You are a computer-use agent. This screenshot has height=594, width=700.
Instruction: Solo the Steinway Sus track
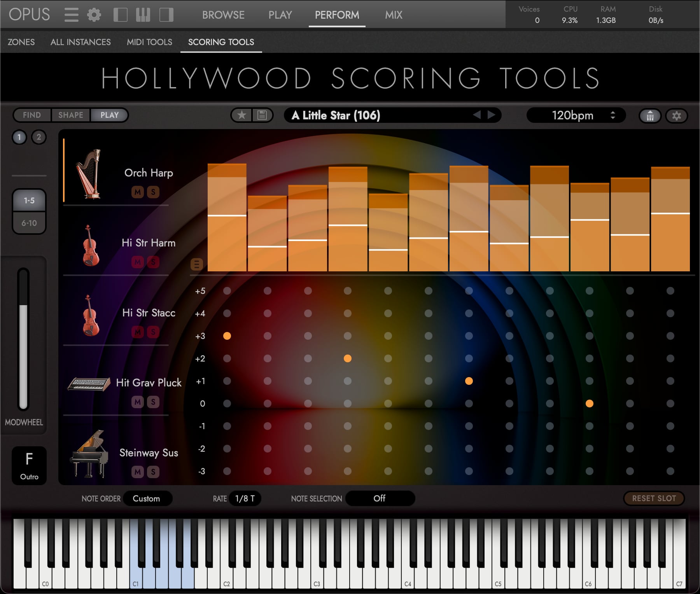tap(153, 472)
